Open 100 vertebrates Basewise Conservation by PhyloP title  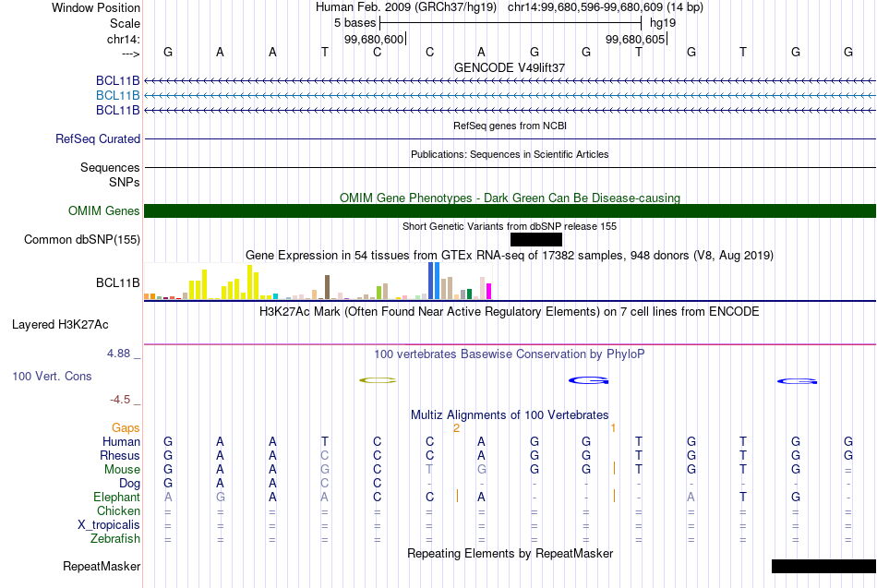pos(509,354)
